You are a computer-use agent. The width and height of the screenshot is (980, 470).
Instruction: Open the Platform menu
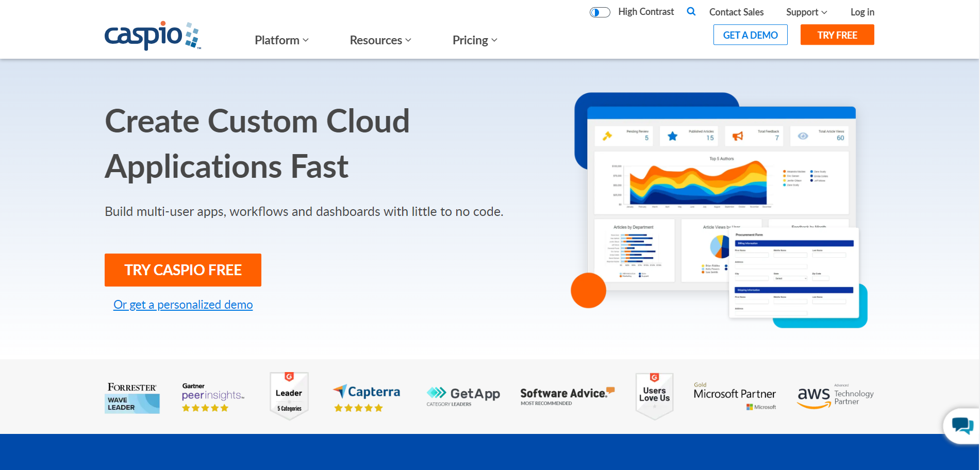click(x=281, y=40)
